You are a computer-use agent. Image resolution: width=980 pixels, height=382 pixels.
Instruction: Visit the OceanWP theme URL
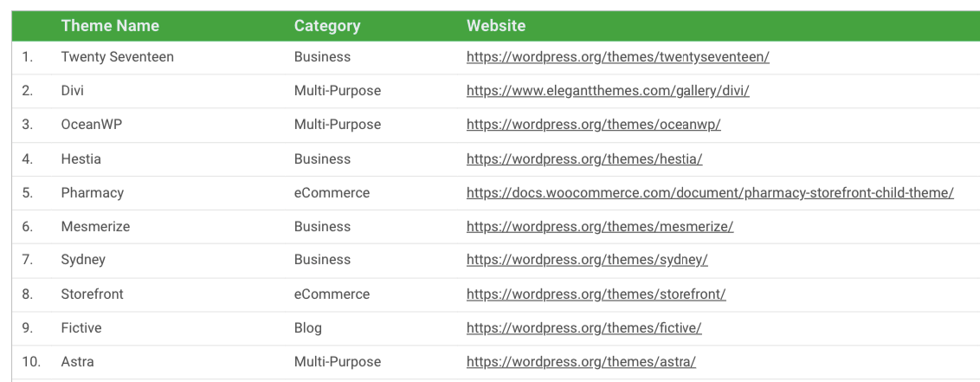tap(593, 125)
